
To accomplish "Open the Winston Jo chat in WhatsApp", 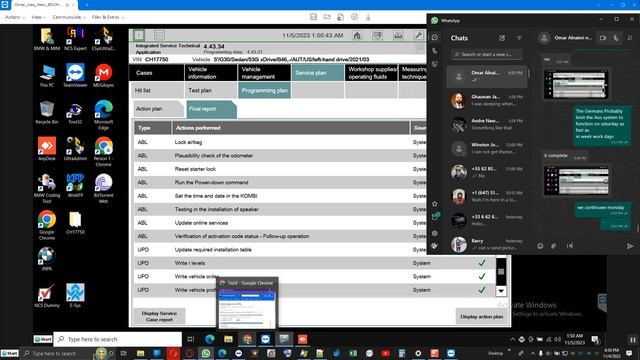I will [487, 148].
